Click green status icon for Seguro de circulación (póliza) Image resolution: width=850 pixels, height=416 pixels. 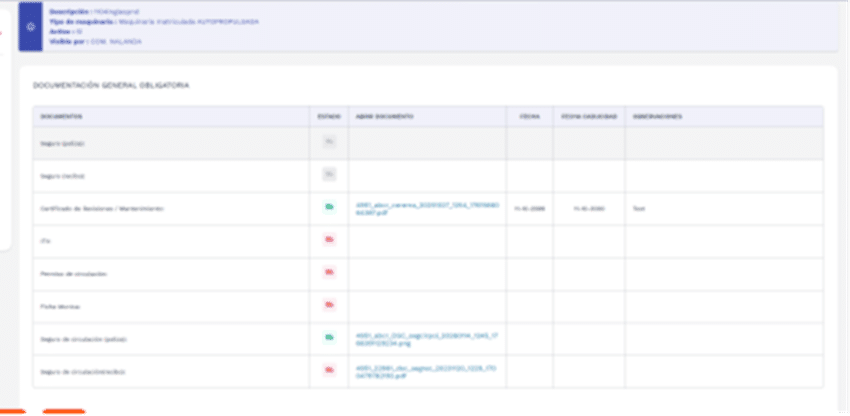click(x=328, y=338)
